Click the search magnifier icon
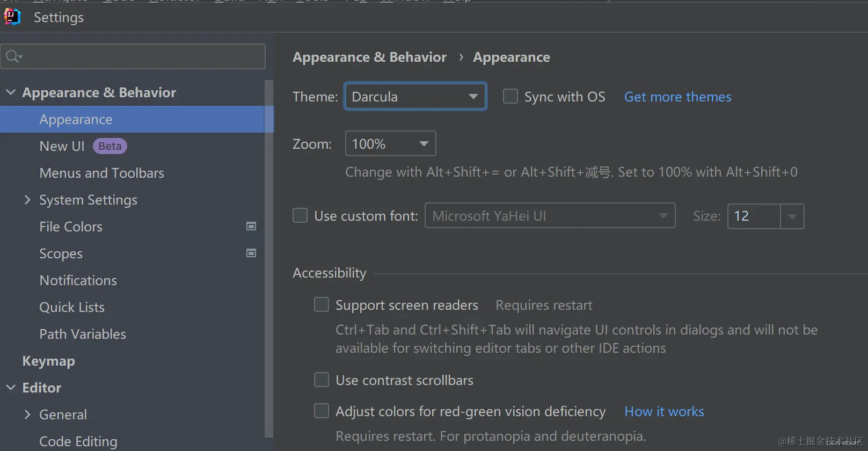The height and width of the screenshot is (451, 868). [13, 56]
